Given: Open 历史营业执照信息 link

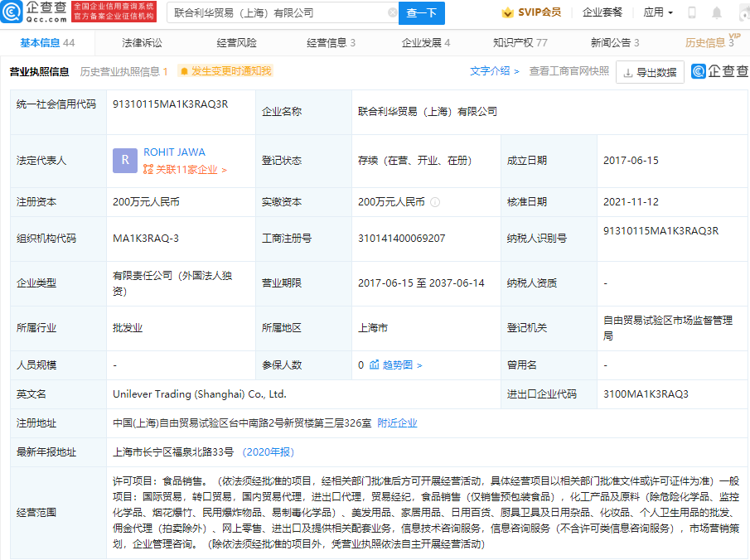Looking at the screenshot, I should (x=123, y=72).
